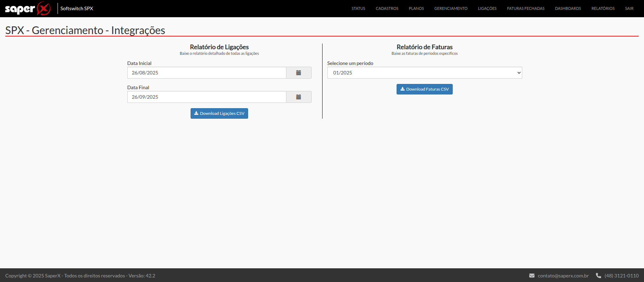Image resolution: width=644 pixels, height=282 pixels.
Task: Go to Faturas Fechadas menu
Action: 525,8
